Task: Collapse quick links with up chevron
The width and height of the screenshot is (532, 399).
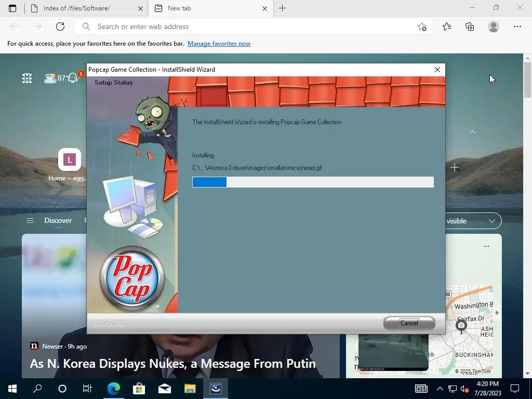Action: (x=472, y=131)
